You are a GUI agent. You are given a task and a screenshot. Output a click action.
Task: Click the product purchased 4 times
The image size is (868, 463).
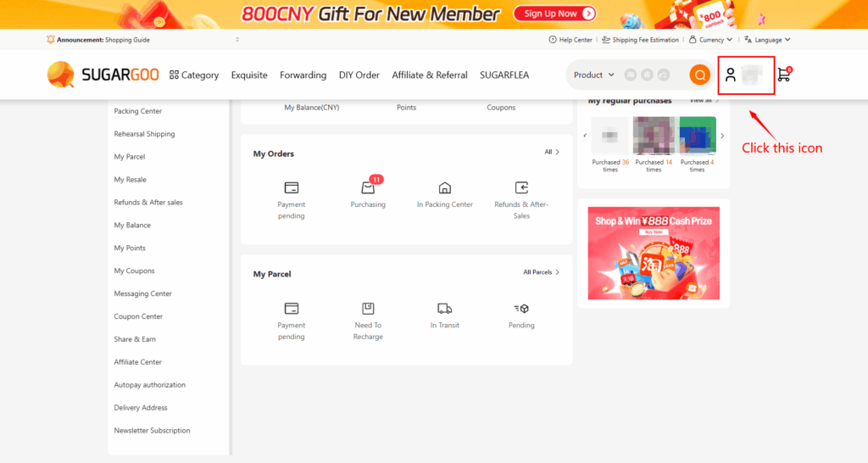pyautogui.click(x=698, y=135)
